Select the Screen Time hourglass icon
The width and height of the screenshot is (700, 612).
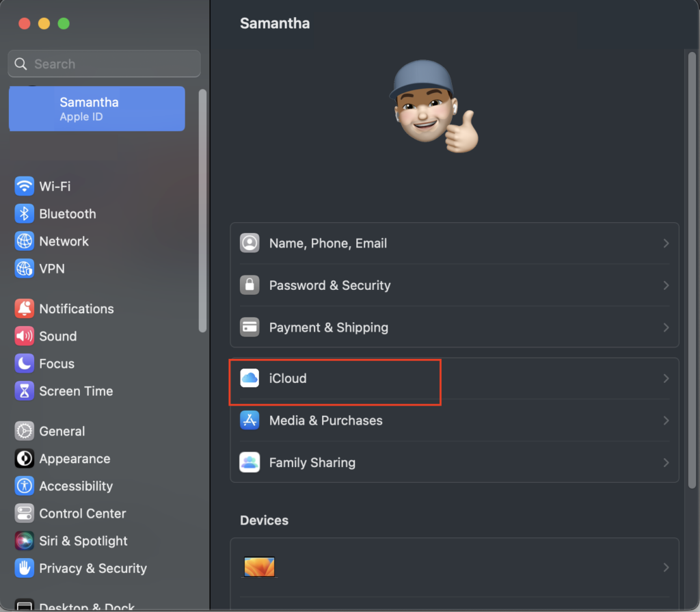(25, 391)
